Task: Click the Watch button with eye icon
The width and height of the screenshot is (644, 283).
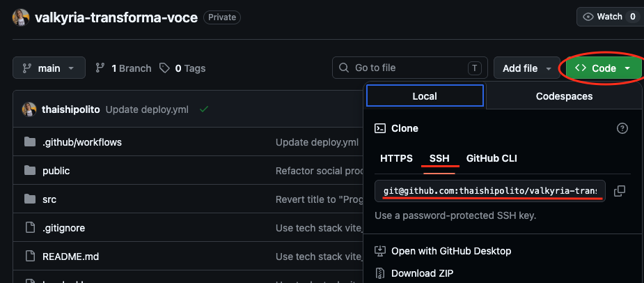Action: point(610,17)
